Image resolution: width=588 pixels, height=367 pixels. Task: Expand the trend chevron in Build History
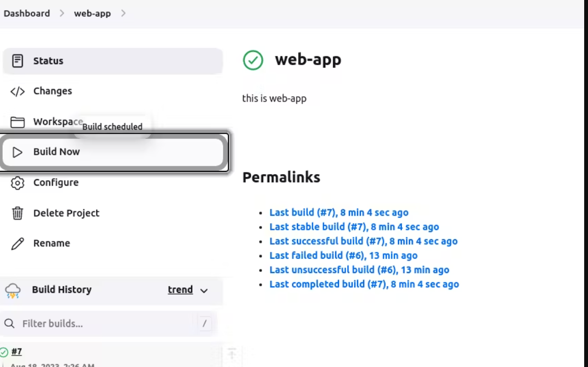pos(204,291)
